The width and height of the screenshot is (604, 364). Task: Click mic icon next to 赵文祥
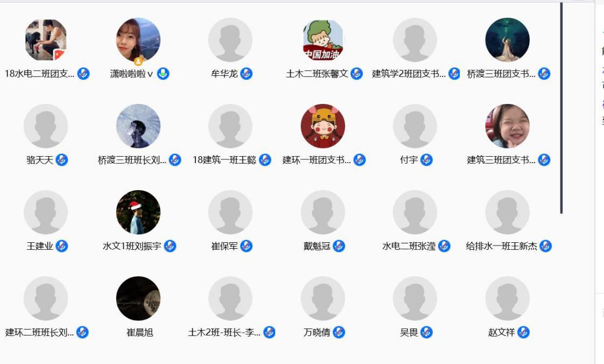(523, 332)
